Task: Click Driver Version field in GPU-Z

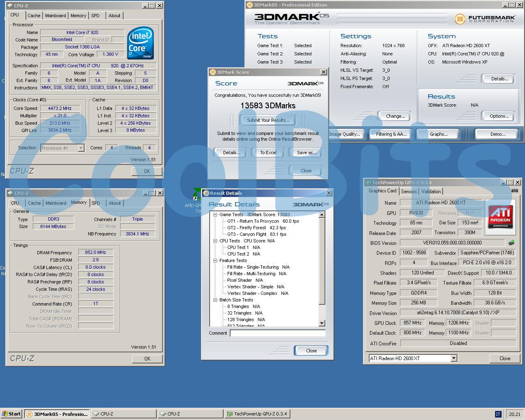Action: (458, 313)
